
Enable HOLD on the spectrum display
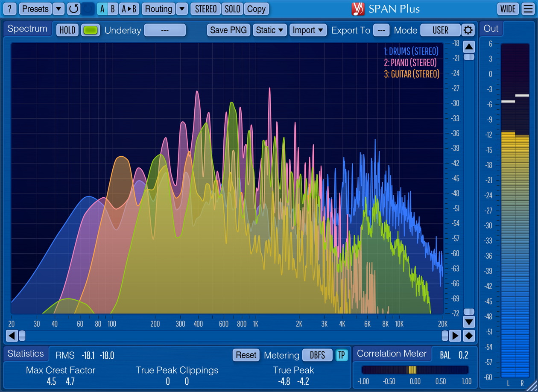(x=67, y=30)
